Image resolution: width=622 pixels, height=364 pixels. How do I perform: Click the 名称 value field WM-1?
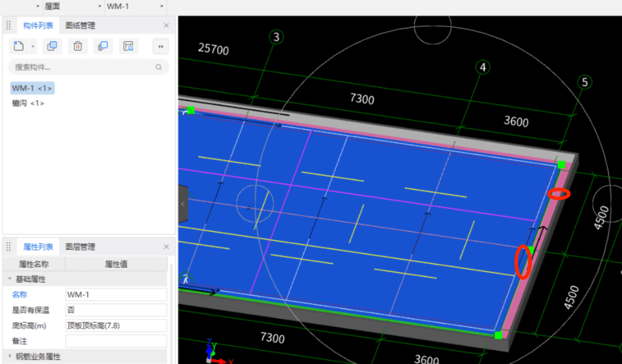(116, 295)
